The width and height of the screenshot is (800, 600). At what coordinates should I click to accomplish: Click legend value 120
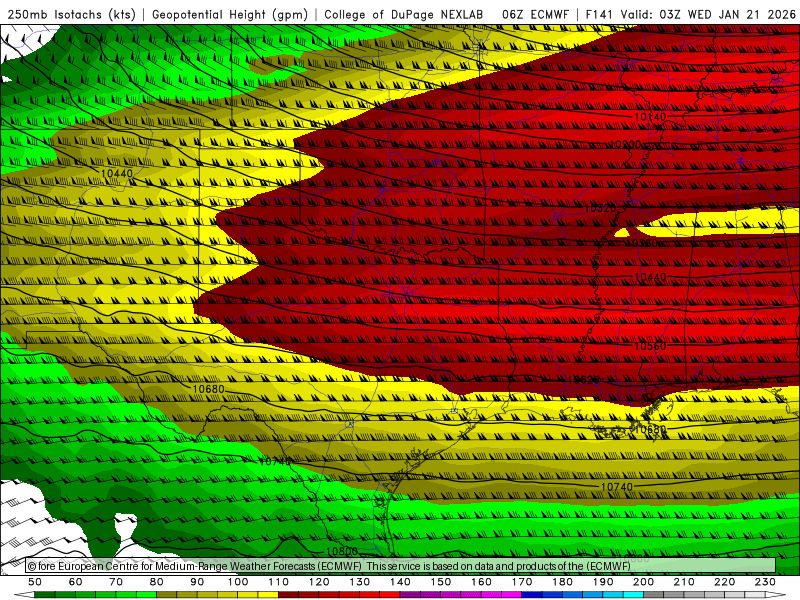pos(319,582)
